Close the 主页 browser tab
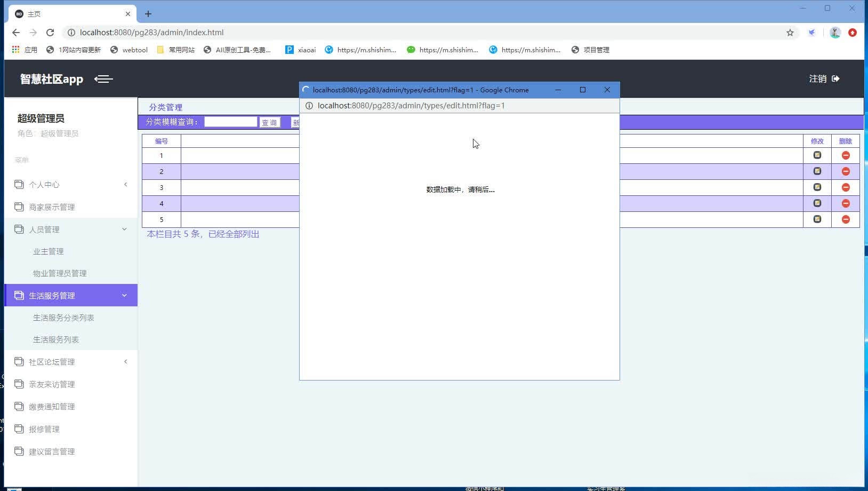This screenshot has width=868, height=491. pyautogui.click(x=128, y=14)
